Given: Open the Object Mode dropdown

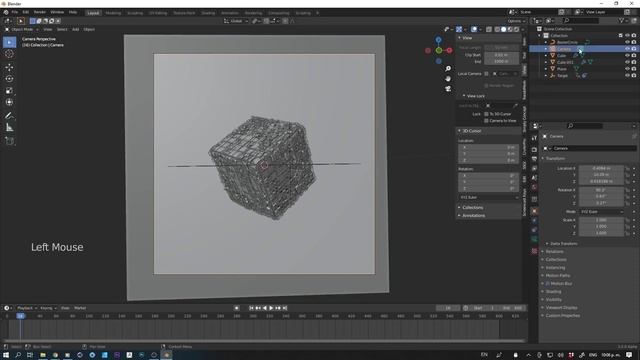Looking at the screenshot, I should click(x=22, y=29).
